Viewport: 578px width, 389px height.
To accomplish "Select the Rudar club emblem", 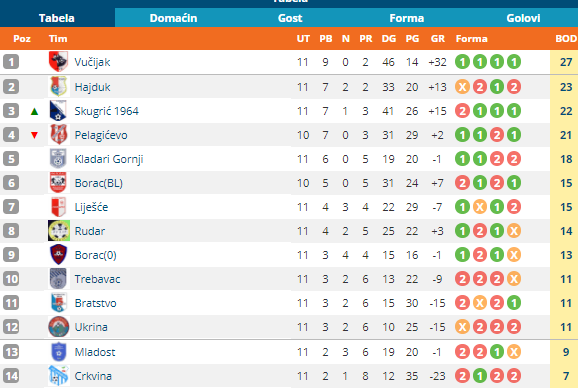I will pos(59,230).
